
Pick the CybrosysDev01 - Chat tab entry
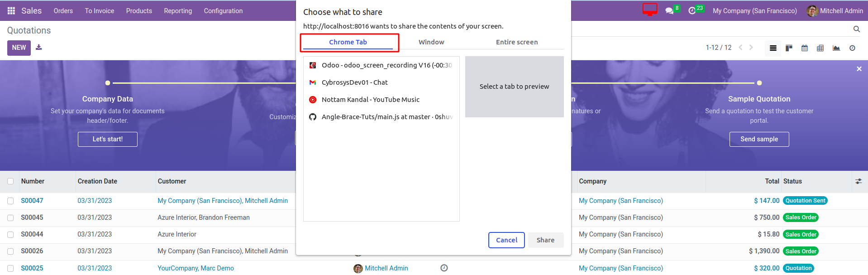click(354, 82)
